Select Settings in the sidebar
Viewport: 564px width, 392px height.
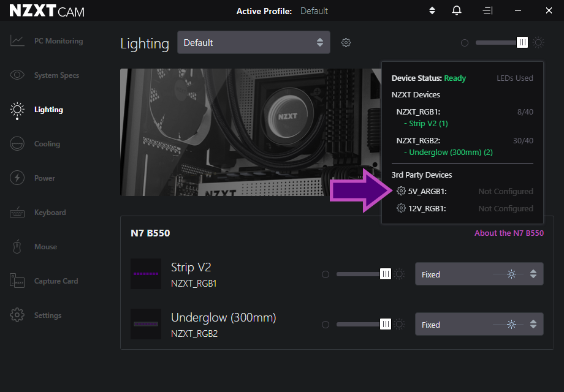(x=47, y=315)
